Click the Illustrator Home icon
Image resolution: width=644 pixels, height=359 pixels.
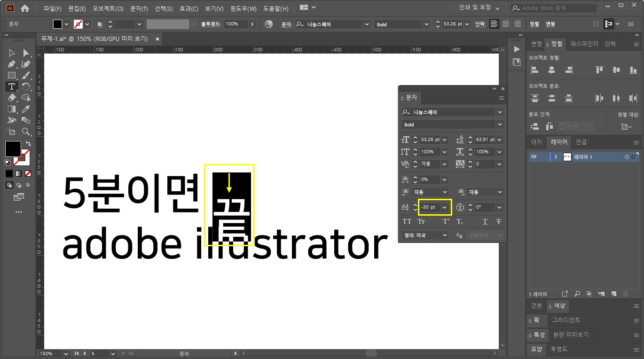tap(25, 8)
